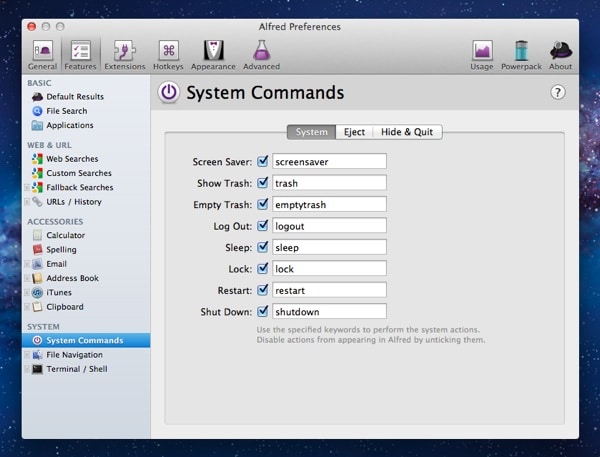Switch to the Eject tab
This screenshot has width=600, height=457.
(354, 132)
